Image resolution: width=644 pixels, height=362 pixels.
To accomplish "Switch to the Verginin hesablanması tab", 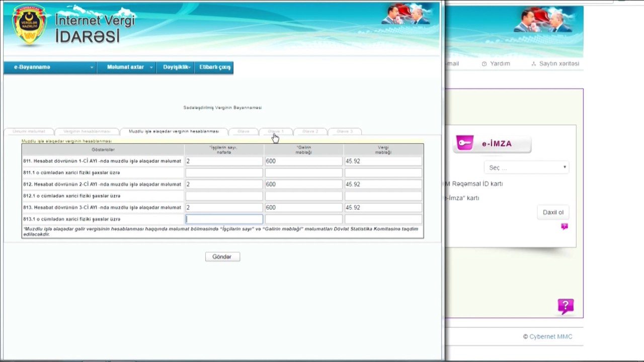I will (87, 132).
